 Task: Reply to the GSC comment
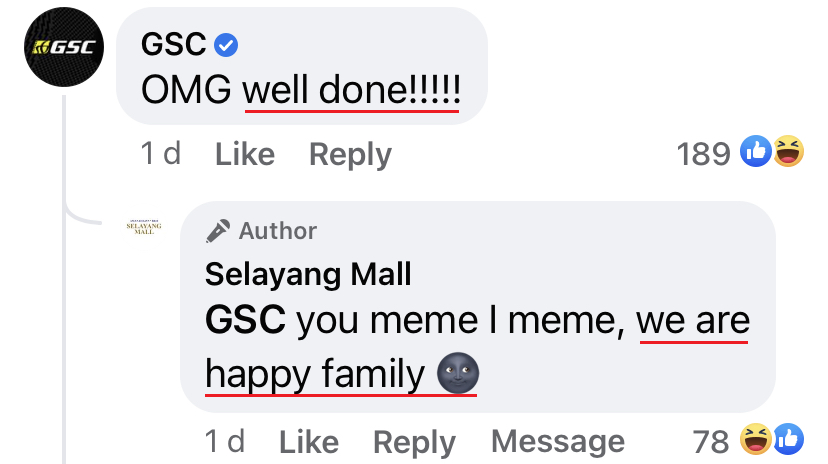click(x=350, y=154)
